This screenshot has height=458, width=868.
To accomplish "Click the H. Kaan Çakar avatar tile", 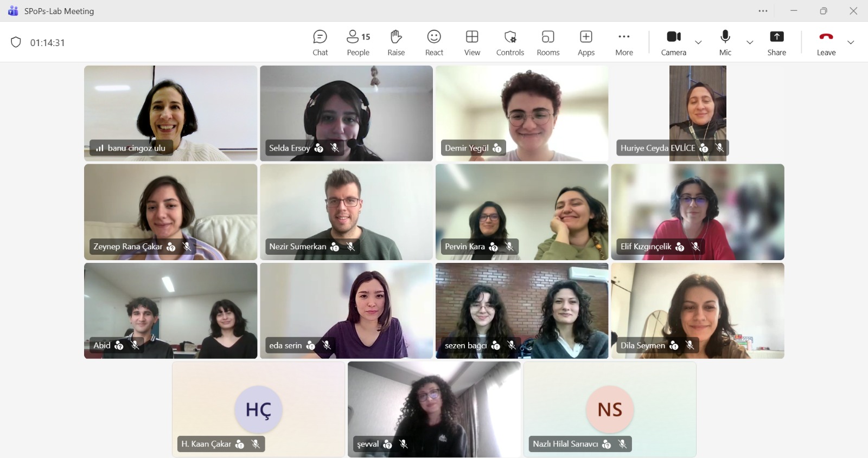I will tap(258, 409).
